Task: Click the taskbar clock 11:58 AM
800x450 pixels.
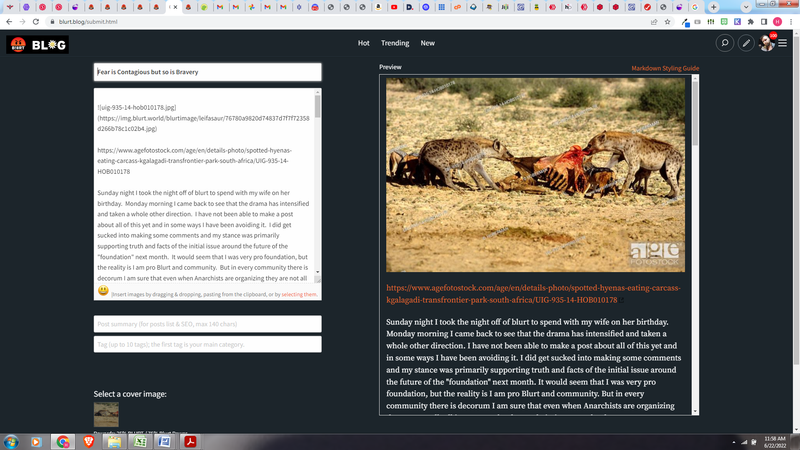Action: pos(774,442)
